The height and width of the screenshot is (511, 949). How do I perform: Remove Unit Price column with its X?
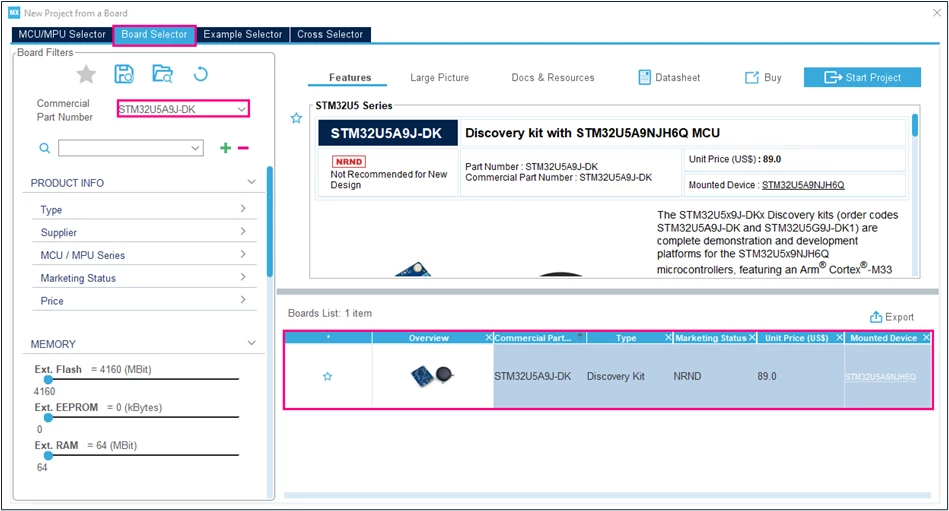click(839, 338)
